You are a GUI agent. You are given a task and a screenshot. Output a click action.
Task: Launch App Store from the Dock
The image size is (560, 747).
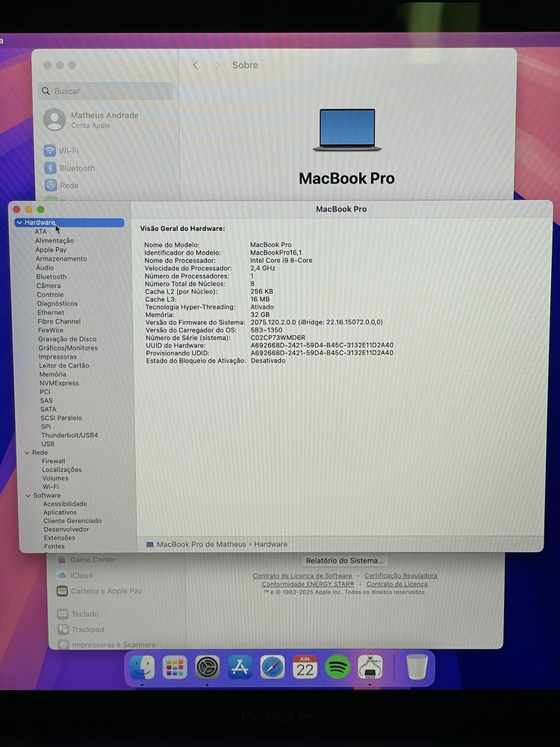(x=240, y=667)
